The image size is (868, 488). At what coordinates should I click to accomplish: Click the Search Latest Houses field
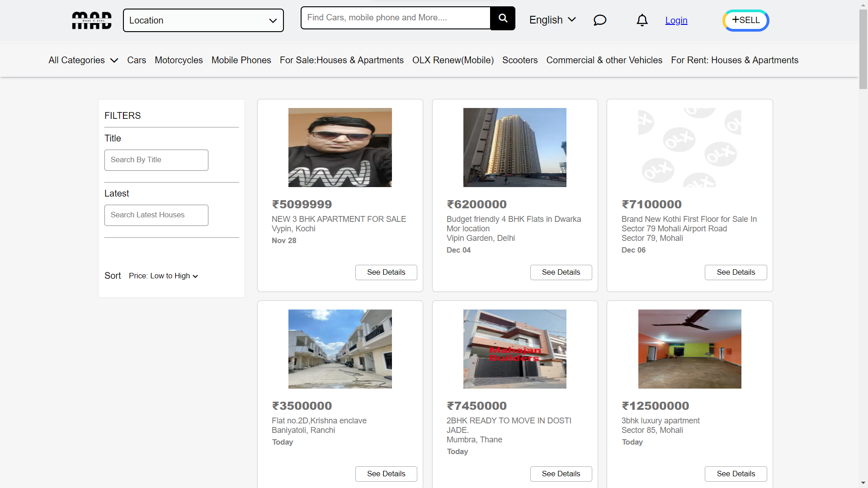click(x=156, y=215)
